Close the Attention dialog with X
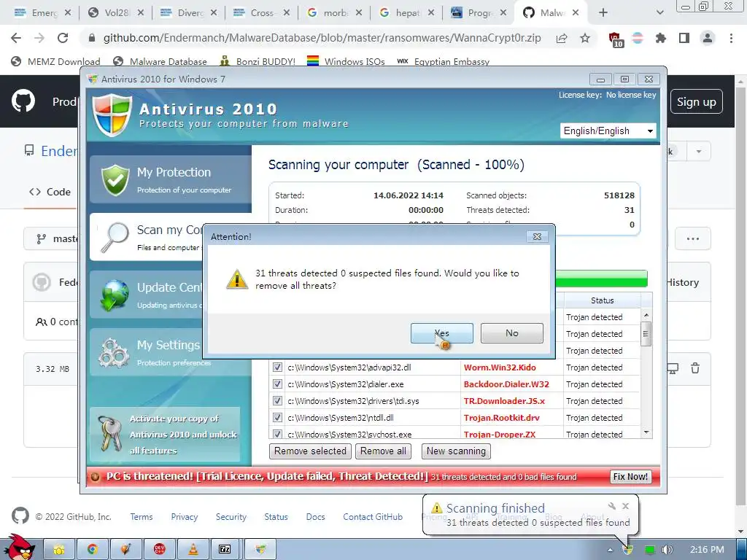The width and height of the screenshot is (747, 560). [x=537, y=237]
